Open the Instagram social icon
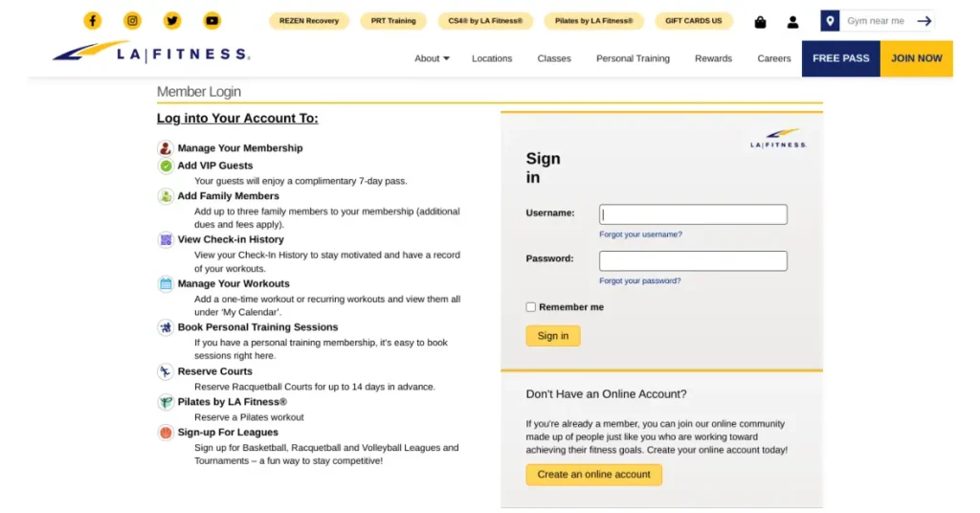Screen dimensions: 980x513 tap(132, 21)
